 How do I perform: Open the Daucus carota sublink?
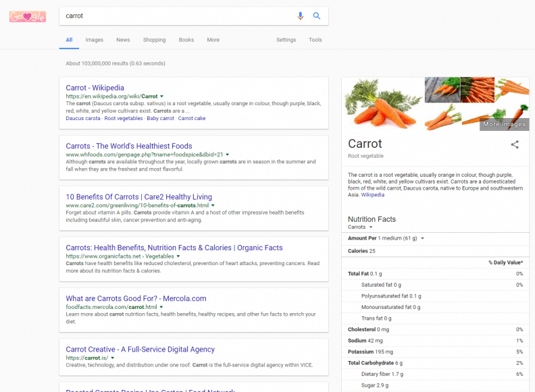tap(83, 118)
